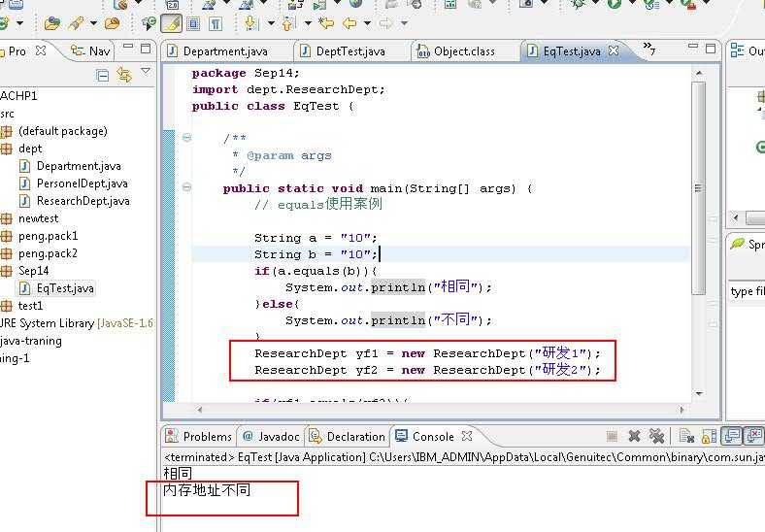Screen dimensions: 765x532
Task: Open the Package Explorer view menu triangle
Action: (x=146, y=71)
